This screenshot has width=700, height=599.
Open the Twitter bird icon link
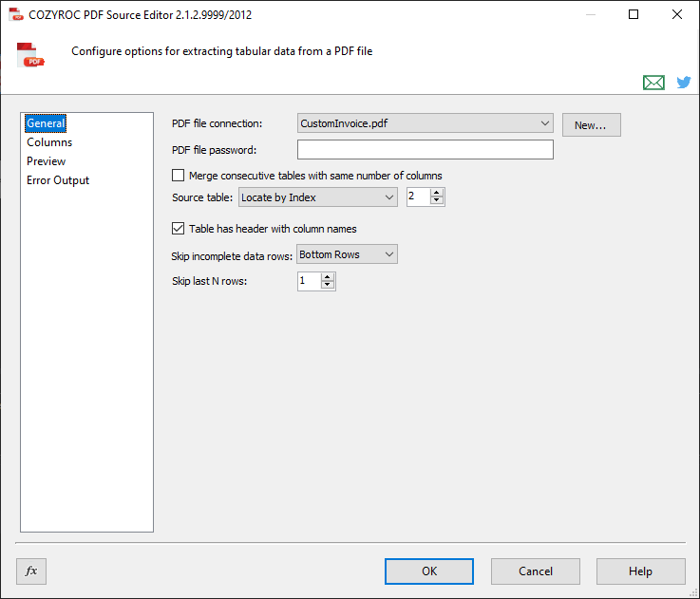(x=683, y=83)
